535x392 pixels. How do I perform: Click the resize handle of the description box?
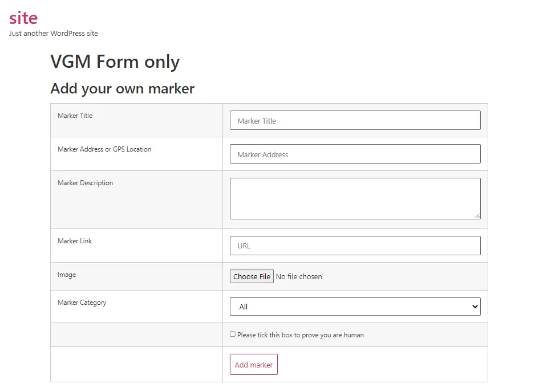[x=477, y=215]
